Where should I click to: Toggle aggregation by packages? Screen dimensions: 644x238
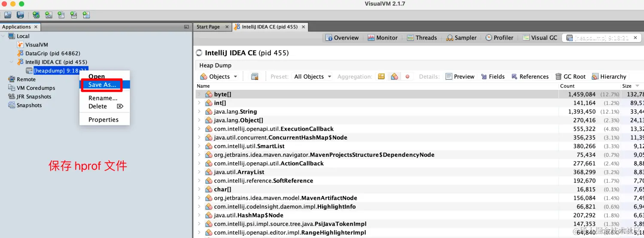[x=381, y=76]
